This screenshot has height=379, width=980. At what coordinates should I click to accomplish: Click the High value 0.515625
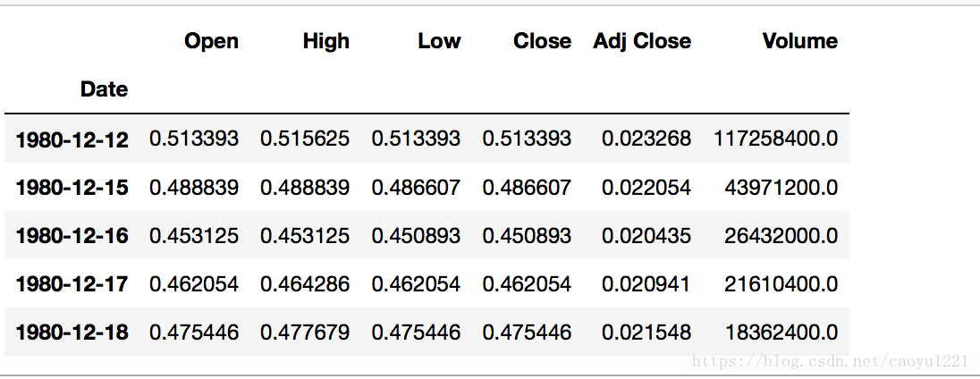(x=305, y=139)
